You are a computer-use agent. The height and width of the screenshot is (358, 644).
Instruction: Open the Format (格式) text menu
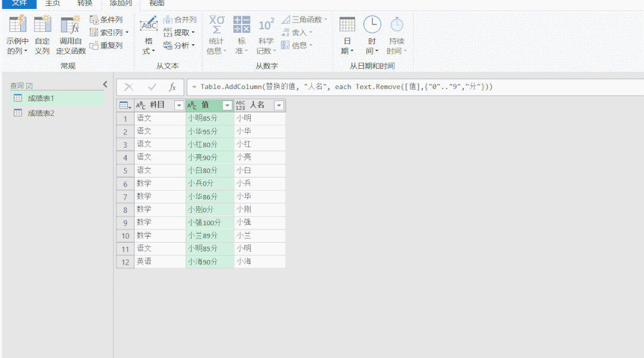(x=148, y=35)
